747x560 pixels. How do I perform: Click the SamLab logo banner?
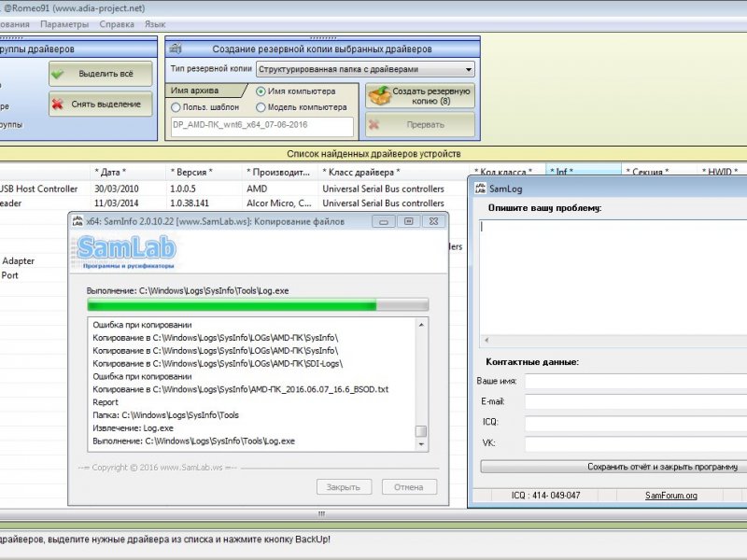(x=127, y=252)
